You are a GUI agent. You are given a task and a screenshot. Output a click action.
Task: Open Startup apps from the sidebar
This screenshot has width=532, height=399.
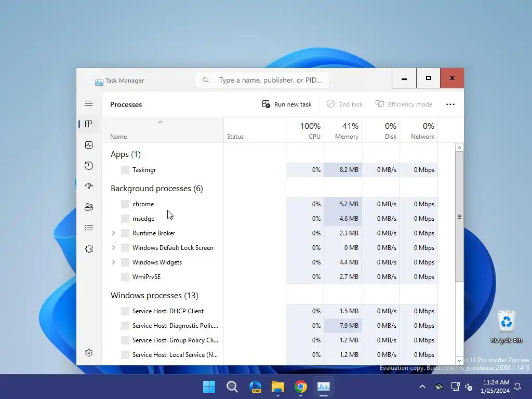[89, 187]
